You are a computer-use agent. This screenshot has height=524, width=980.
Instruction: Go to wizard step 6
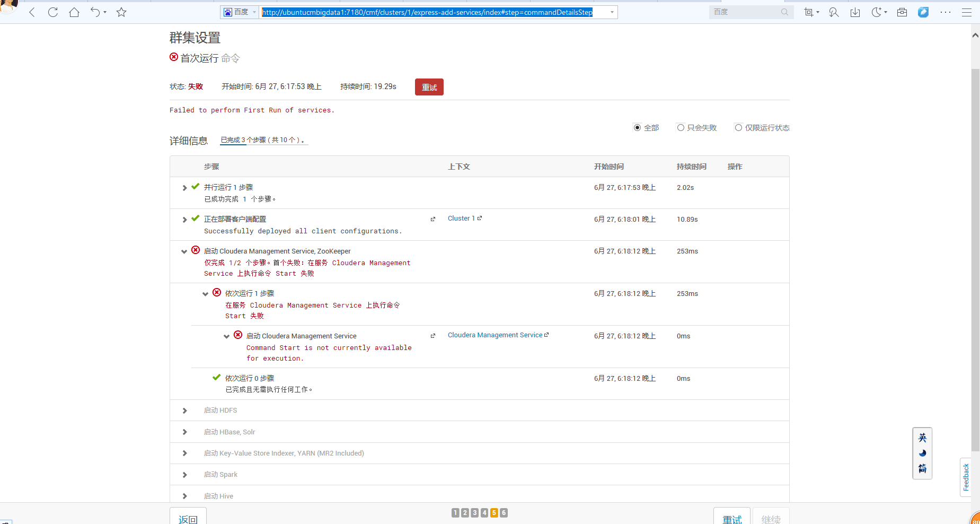pos(504,513)
